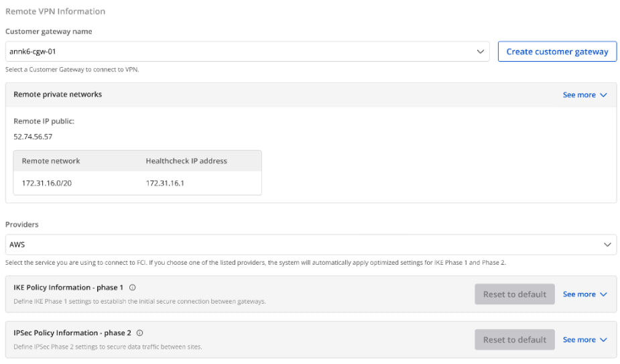The height and width of the screenshot is (364, 620).
Task: Reset IKE Policy phase 1 to default
Action: (x=514, y=294)
